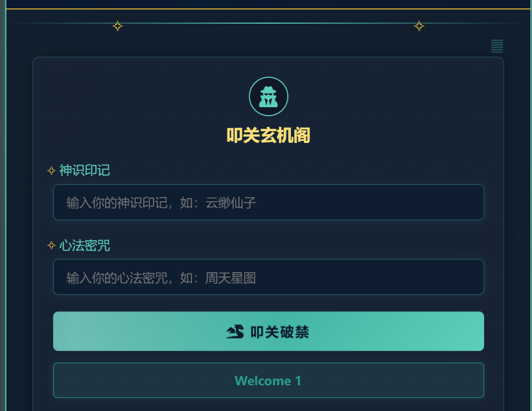The height and width of the screenshot is (411, 532).
Task: Click the 叩关玄机阁 title text
Action: click(x=268, y=135)
